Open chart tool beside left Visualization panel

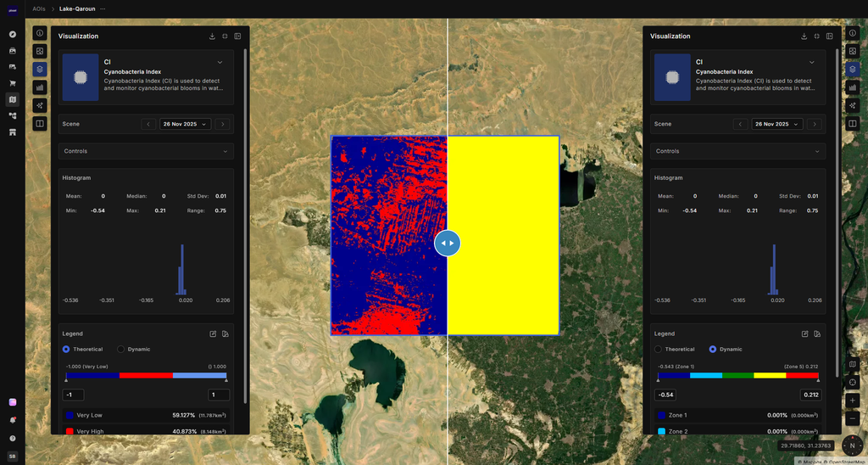pyautogui.click(x=40, y=87)
